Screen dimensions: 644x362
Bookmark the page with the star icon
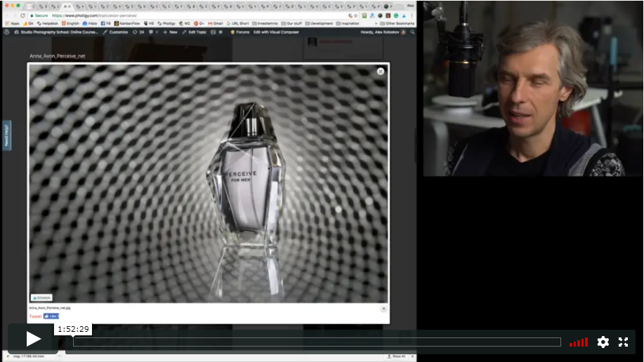pos(355,15)
